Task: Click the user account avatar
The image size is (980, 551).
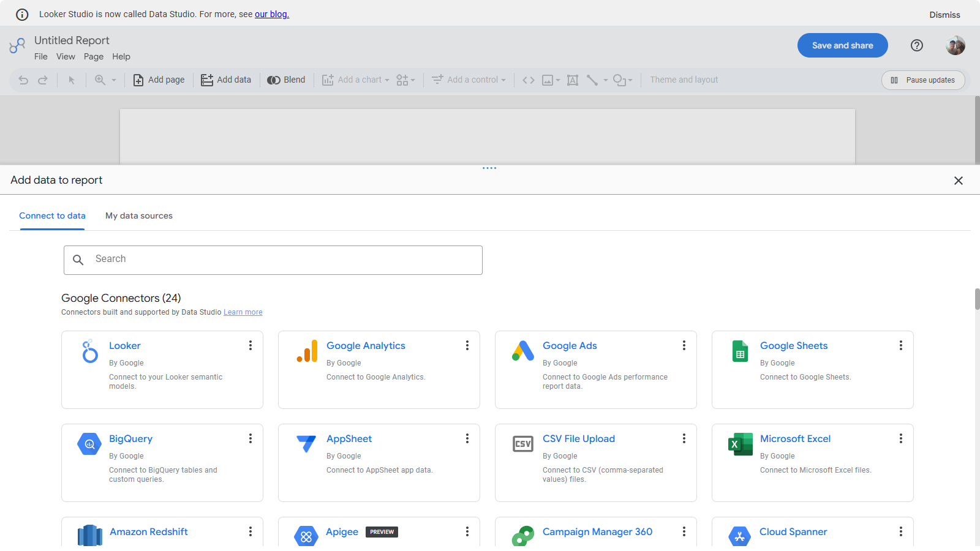Action: (x=956, y=45)
